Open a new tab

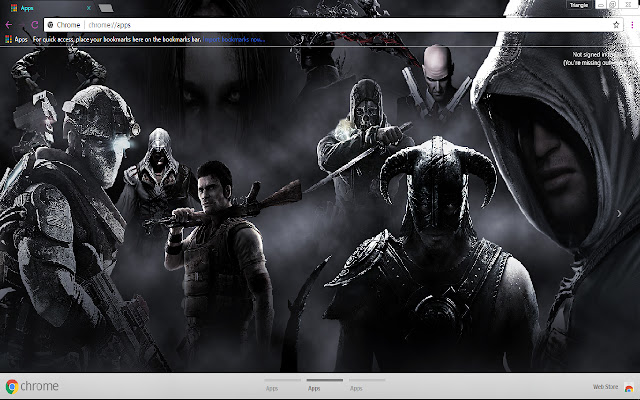tap(106, 8)
